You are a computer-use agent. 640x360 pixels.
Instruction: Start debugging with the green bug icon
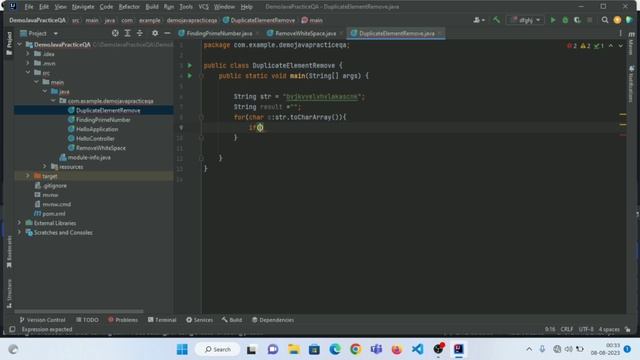coord(565,20)
